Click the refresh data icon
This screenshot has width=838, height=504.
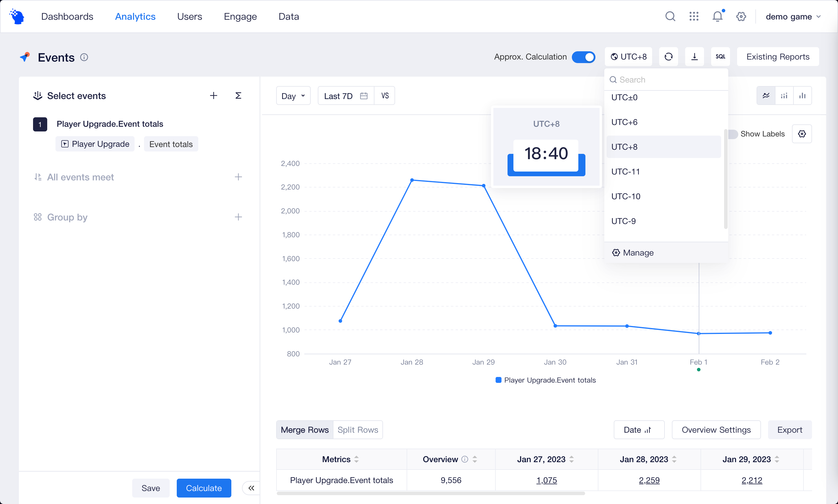[668, 57]
